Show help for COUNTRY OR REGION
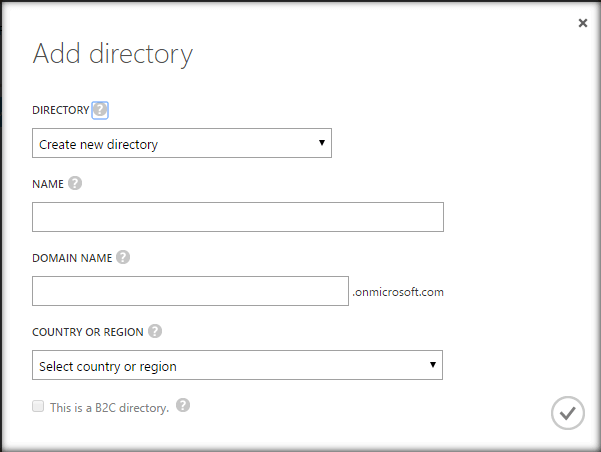This screenshot has width=601, height=452. click(x=155, y=331)
